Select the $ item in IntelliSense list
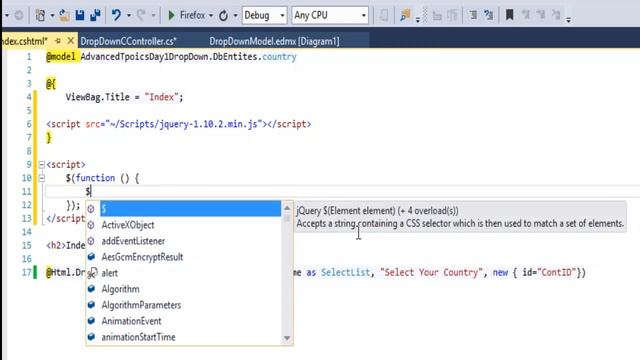 (x=183, y=209)
